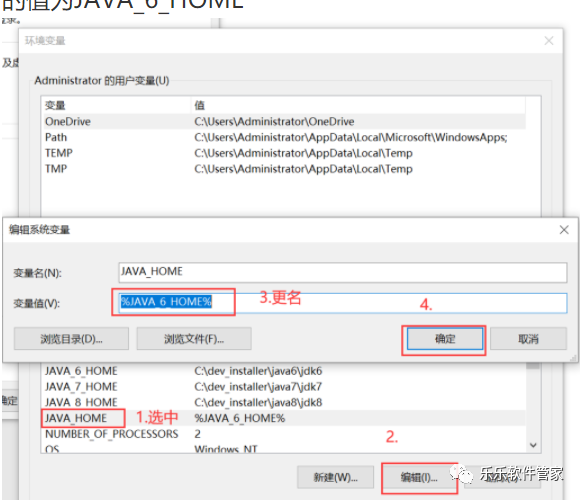This screenshot has width=582, height=500.
Task: Click the system variables list scroll-down arrow
Action: click(x=533, y=445)
